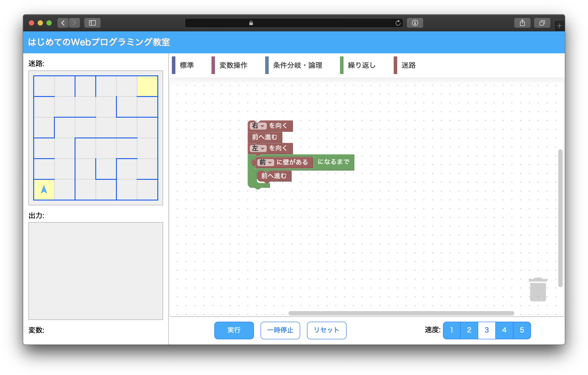The image size is (588, 375).
Task: Open the 左 direction dropdown in turn block
Action: tap(258, 148)
